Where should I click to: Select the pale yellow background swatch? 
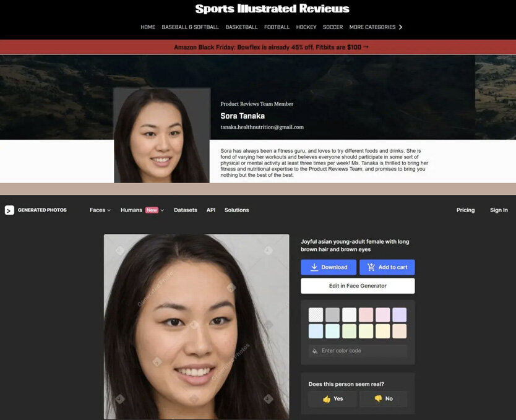[x=383, y=332]
